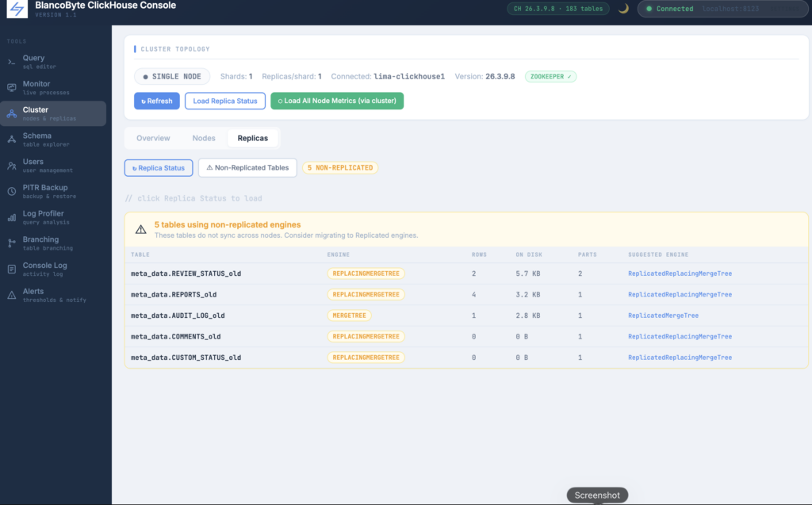
Task: Click REPLACINGMERGETREE badge for REPORTS_old
Action: (x=366, y=295)
